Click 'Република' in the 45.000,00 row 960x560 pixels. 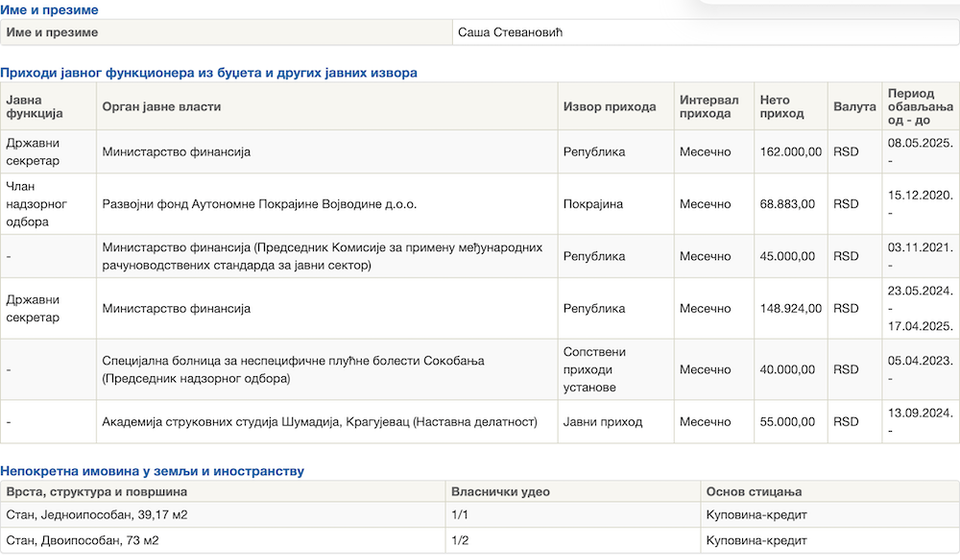coord(594,256)
